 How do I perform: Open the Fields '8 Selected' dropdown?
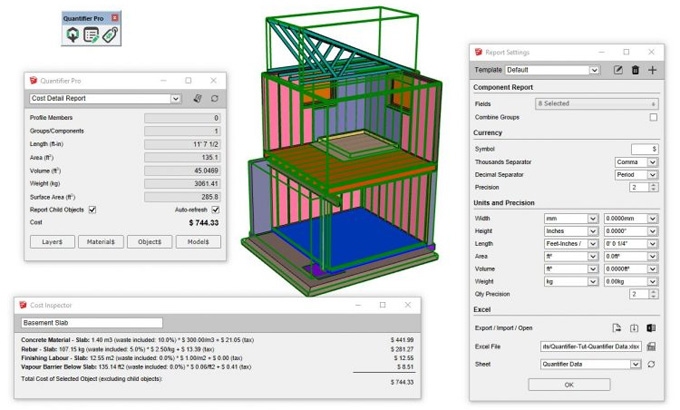(596, 104)
